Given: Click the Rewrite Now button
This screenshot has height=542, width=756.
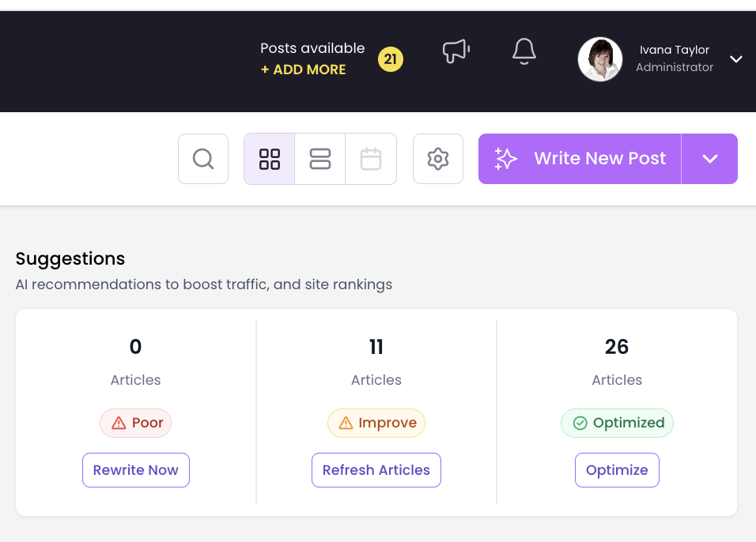Looking at the screenshot, I should click(136, 470).
